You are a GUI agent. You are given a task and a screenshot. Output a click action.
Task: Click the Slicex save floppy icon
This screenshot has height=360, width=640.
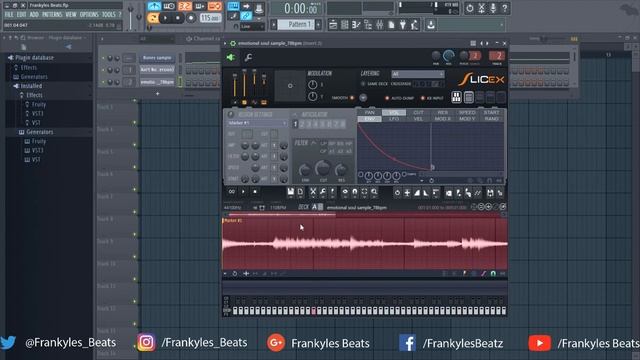pos(290,192)
